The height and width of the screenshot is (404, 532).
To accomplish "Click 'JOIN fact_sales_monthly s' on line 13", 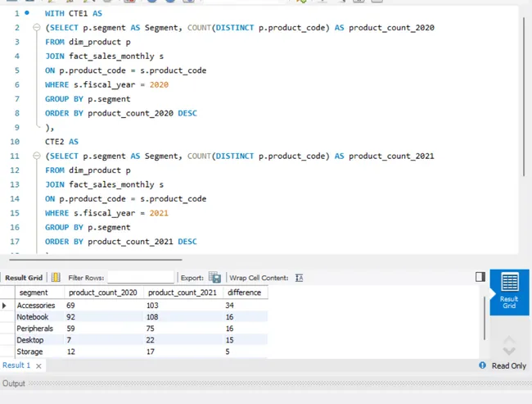I will (104, 184).
